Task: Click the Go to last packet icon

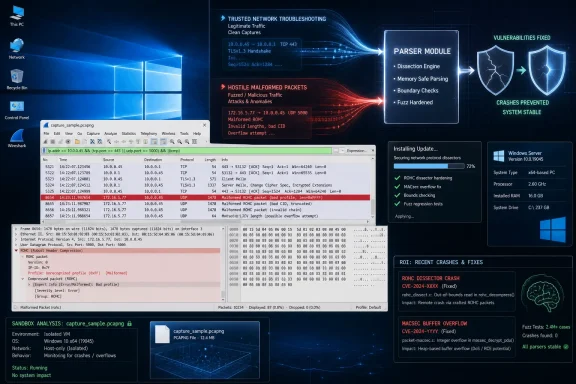Action: (x=145, y=141)
